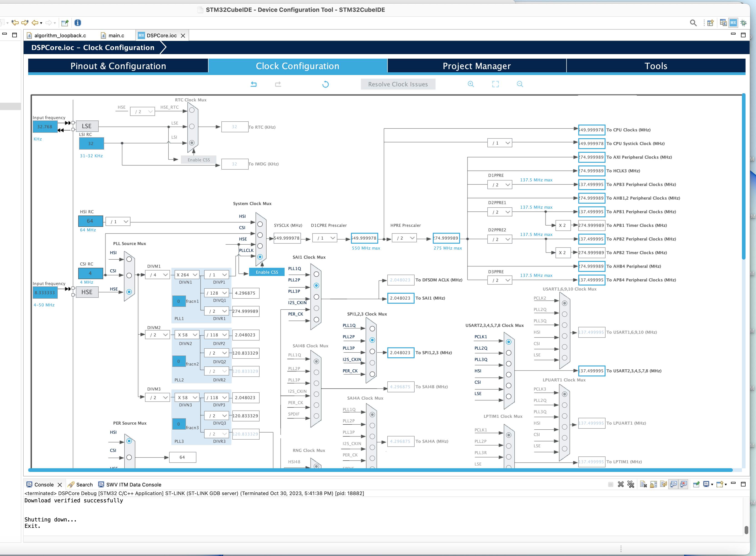The width and height of the screenshot is (756, 556).
Task: Open the main.c editor tab
Action: click(116, 35)
